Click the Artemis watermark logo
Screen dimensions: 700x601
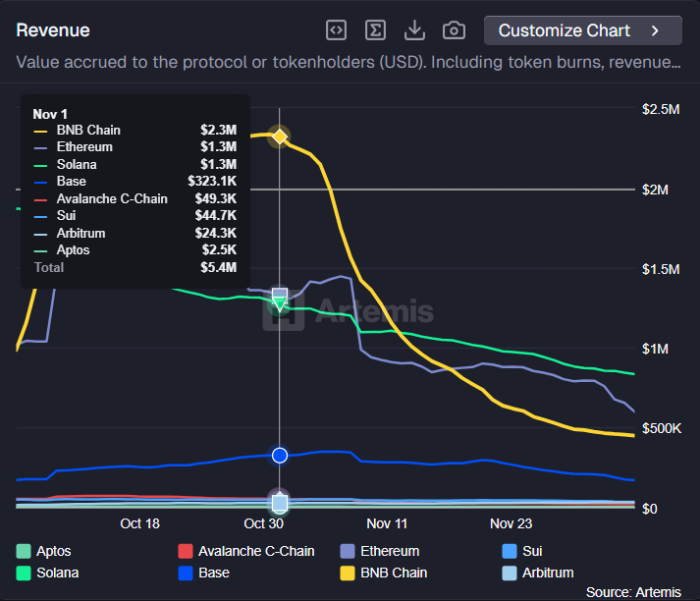click(x=350, y=312)
